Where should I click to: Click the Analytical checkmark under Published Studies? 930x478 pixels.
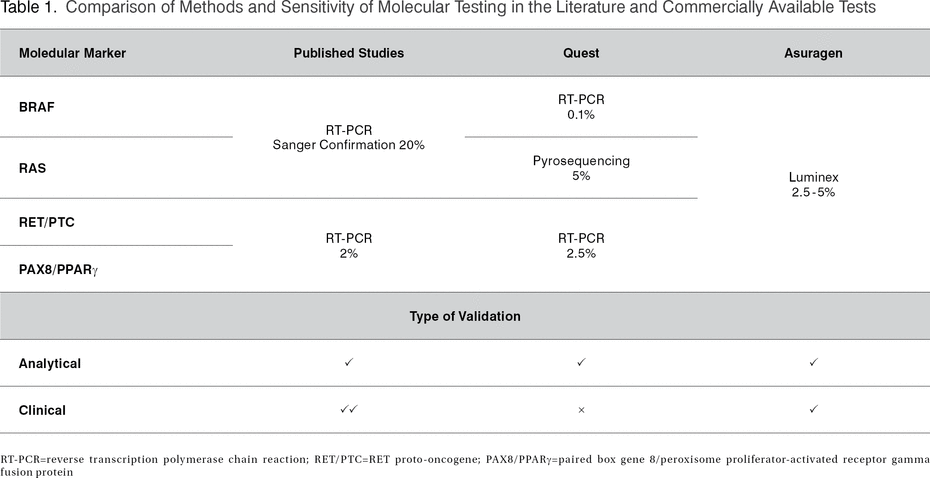[349, 363]
